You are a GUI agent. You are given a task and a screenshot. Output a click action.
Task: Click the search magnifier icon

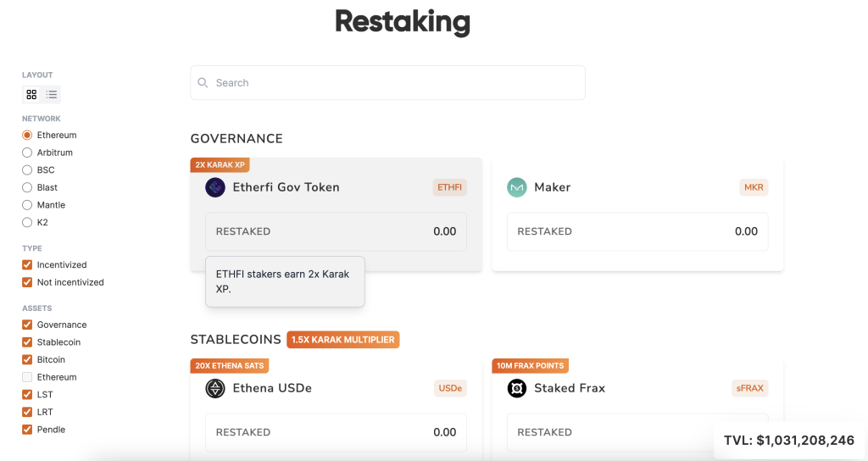click(203, 82)
